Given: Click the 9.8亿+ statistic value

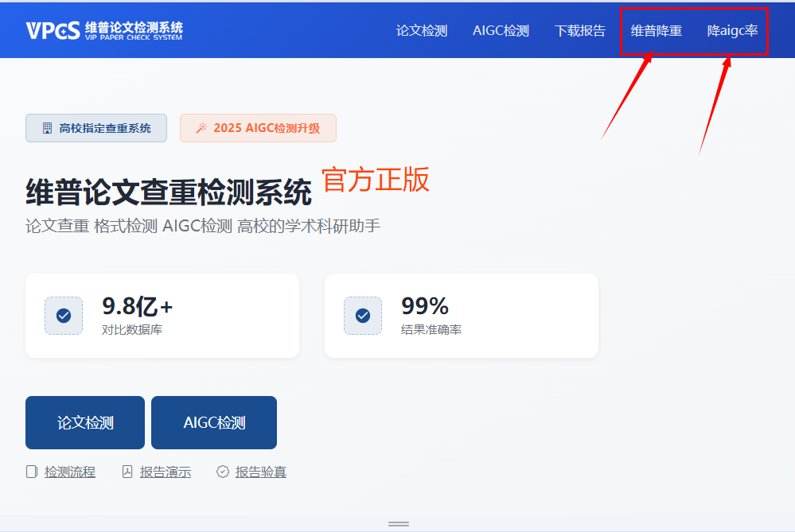Looking at the screenshot, I should (x=138, y=306).
